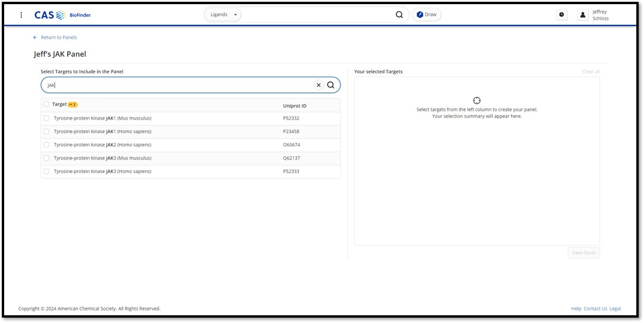644x323 pixels.
Task: Click the Jeffrey Schloss user name
Action: point(601,15)
